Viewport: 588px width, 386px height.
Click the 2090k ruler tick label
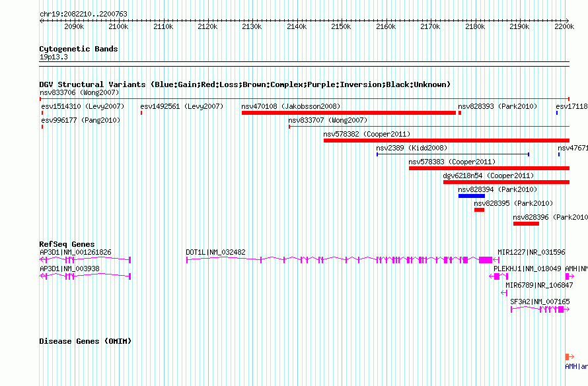pos(74,26)
